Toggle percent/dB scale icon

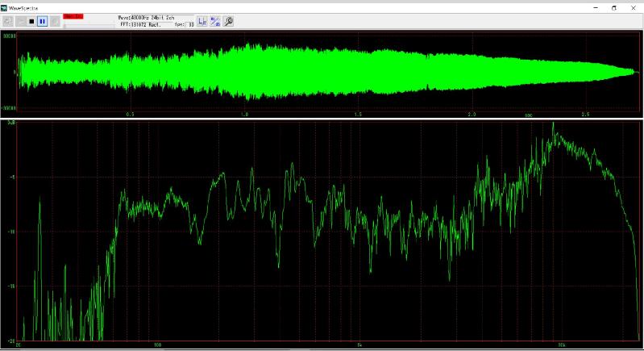215,21
